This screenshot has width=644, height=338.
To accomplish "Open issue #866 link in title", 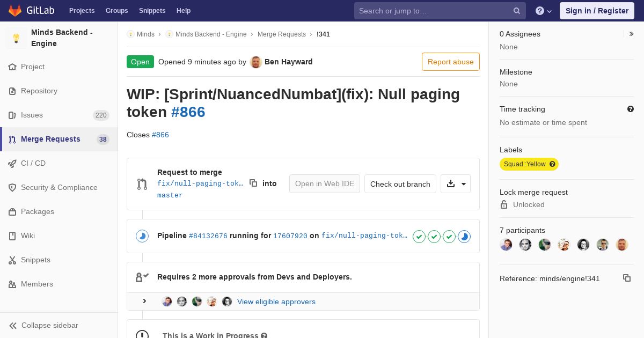I will (188, 112).
